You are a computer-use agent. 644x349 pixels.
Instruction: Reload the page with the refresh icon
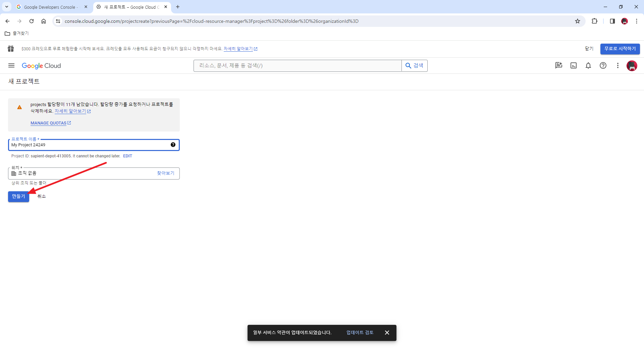point(32,21)
